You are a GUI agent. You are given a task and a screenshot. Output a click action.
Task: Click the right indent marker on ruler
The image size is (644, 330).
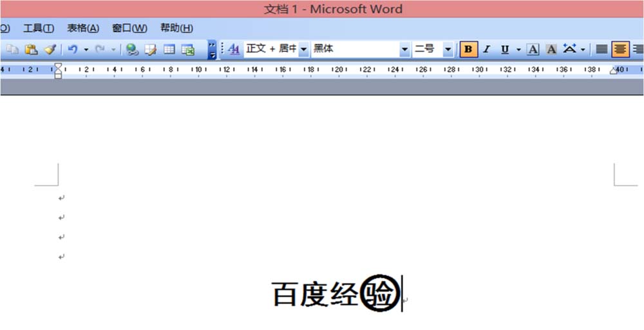[x=614, y=71]
